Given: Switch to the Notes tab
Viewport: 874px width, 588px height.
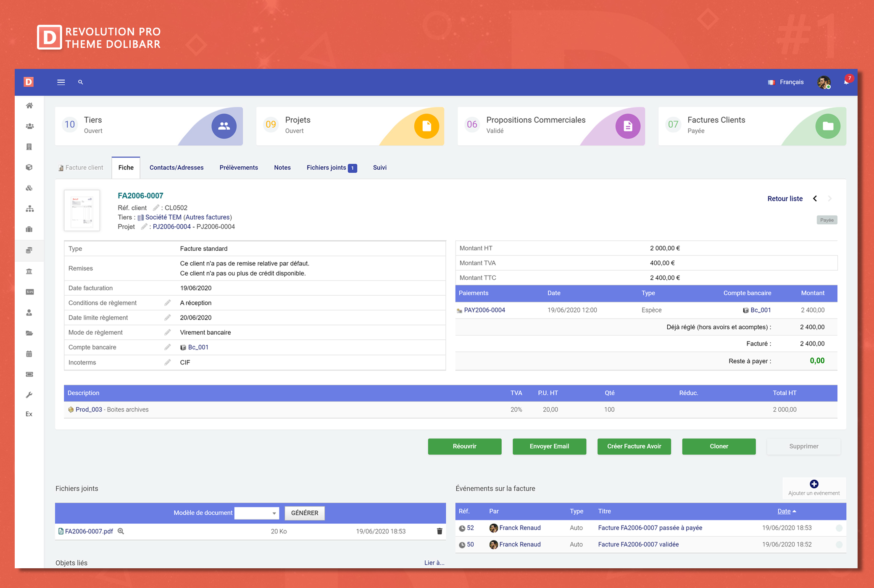Looking at the screenshot, I should (282, 168).
